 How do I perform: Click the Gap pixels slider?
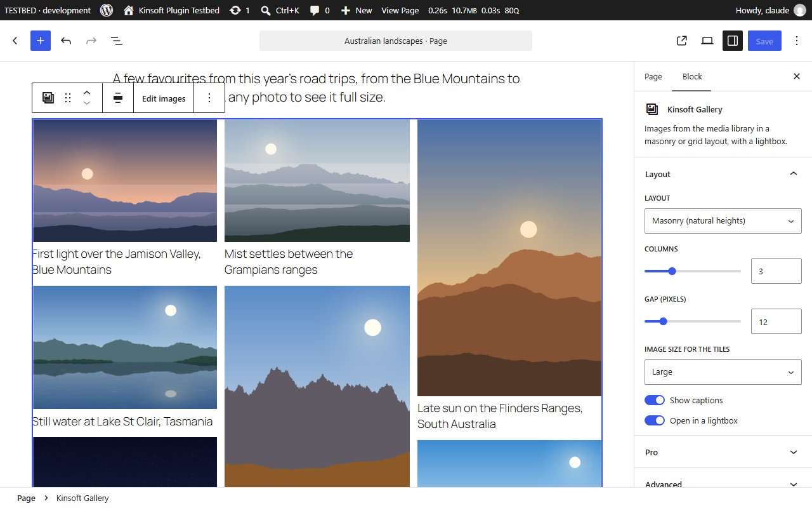[693, 321]
